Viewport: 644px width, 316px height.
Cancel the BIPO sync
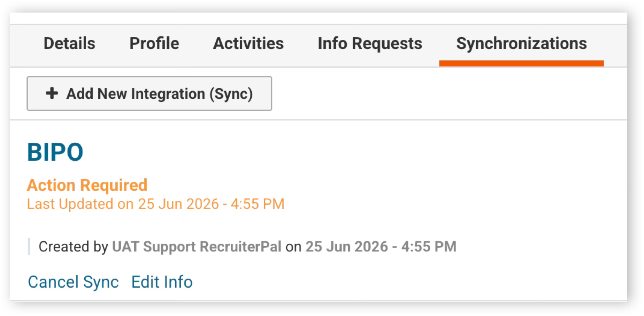pyautogui.click(x=73, y=282)
